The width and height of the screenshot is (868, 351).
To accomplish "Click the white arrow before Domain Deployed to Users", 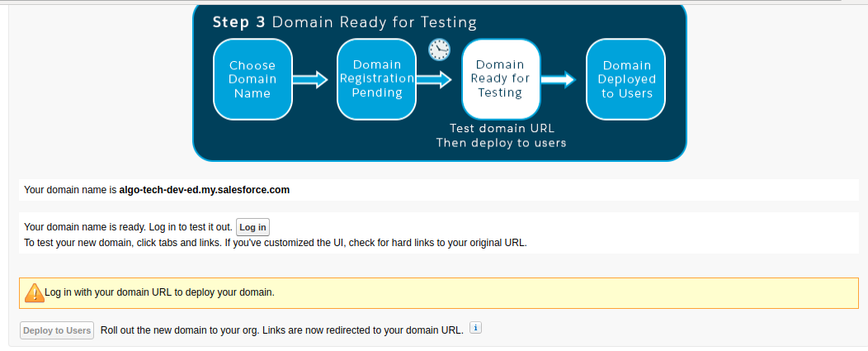I will click(559, 79).
